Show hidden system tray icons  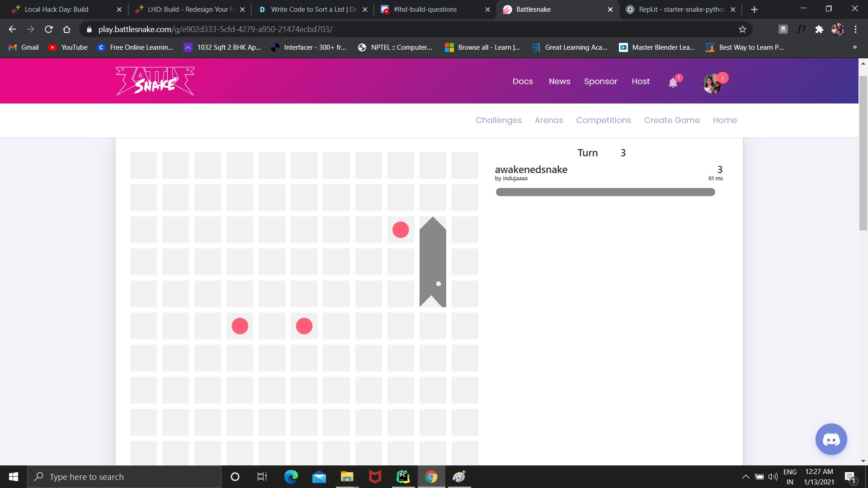(746, 476)
